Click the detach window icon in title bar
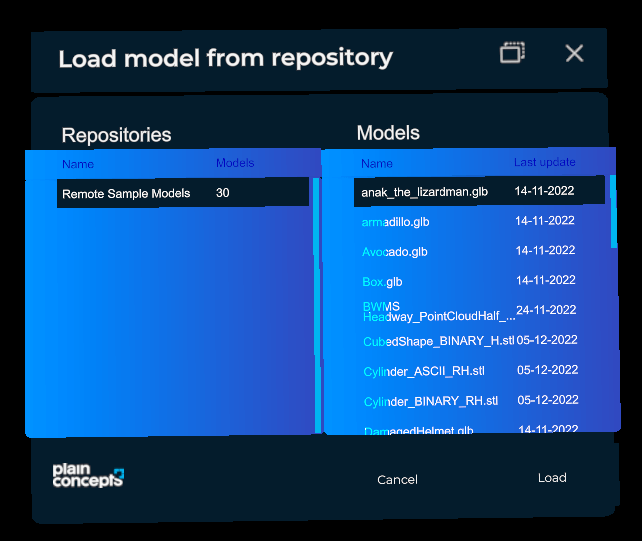The image size is (642, 541). click(x=512, y=53)
